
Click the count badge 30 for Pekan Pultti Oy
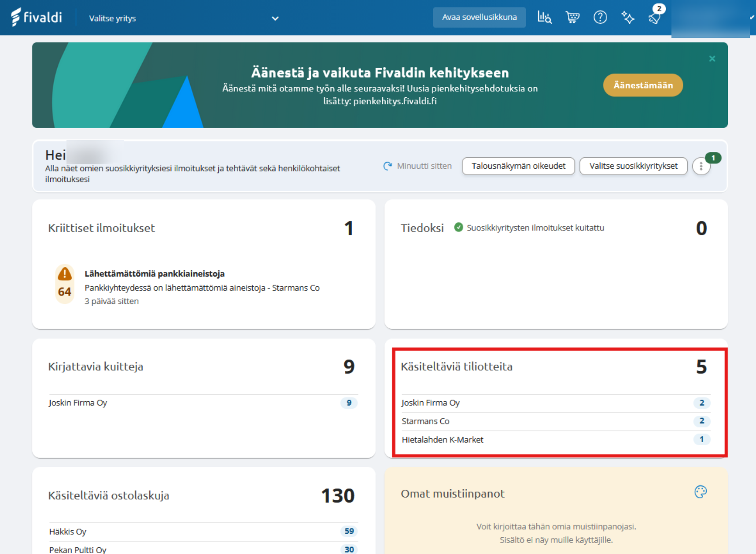coord(349,549)
